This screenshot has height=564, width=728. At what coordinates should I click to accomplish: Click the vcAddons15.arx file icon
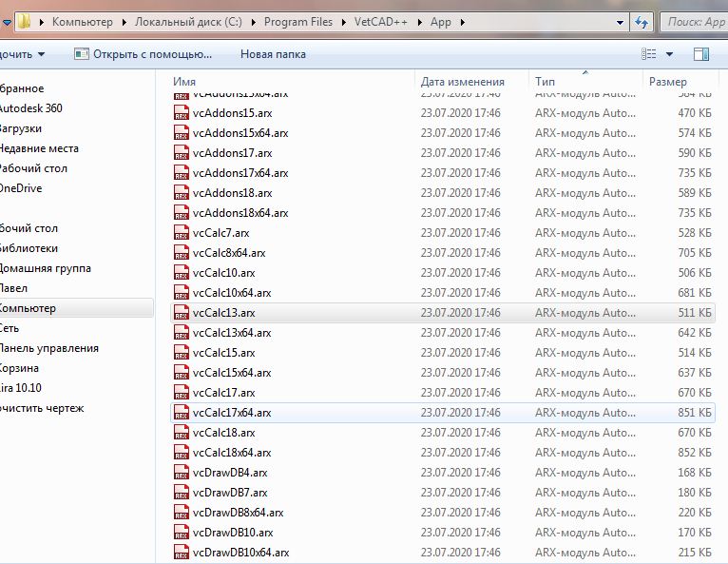(182, 113)
